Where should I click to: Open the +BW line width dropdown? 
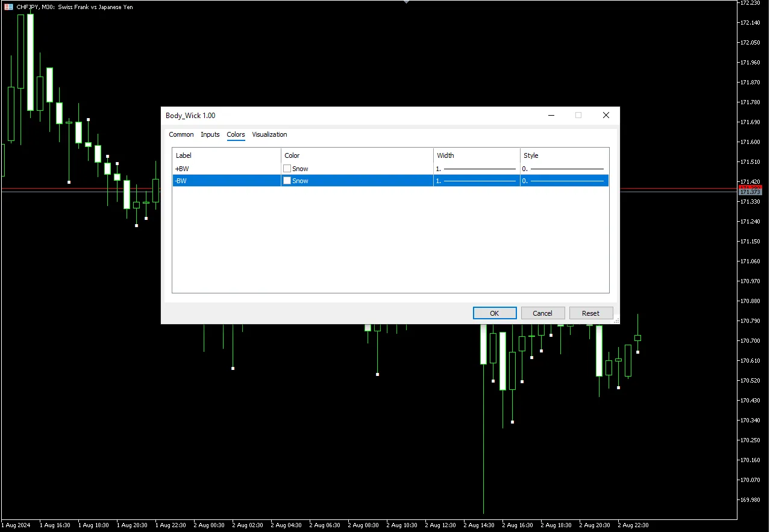pyautogui.click(x=476, y=169)
